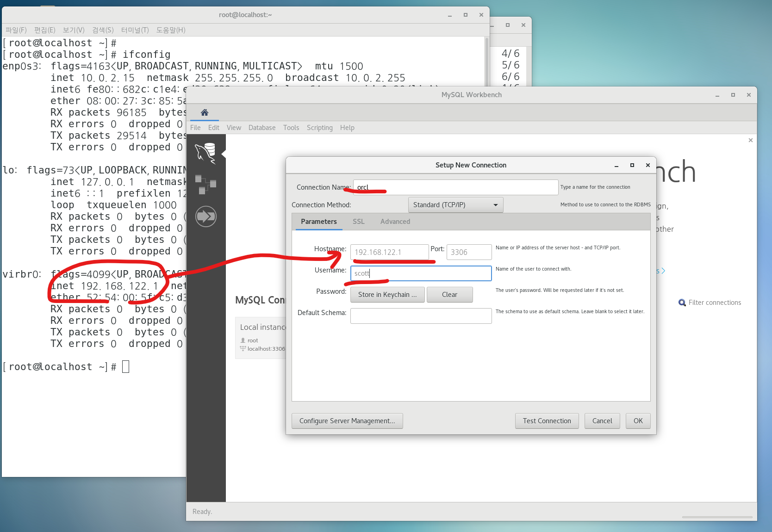Open the migration arrow sidebar icon
772x532 pixels.
[206, 216]
